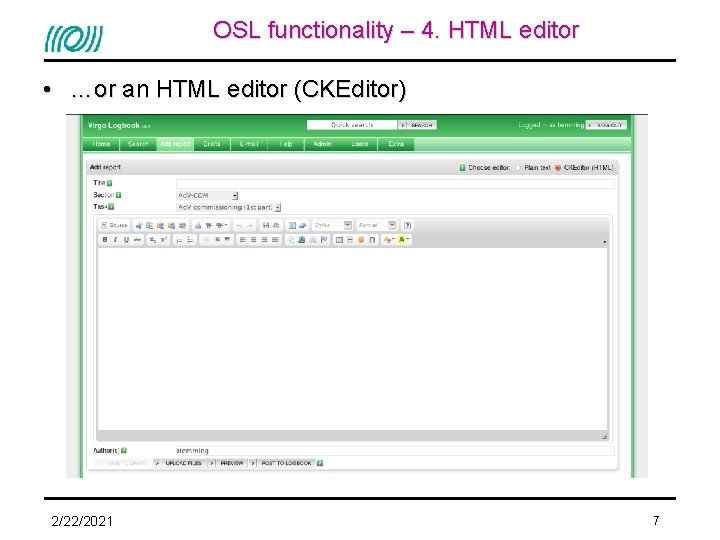Click the Author(s) field containing Hemming

click(x=395, y=451)
